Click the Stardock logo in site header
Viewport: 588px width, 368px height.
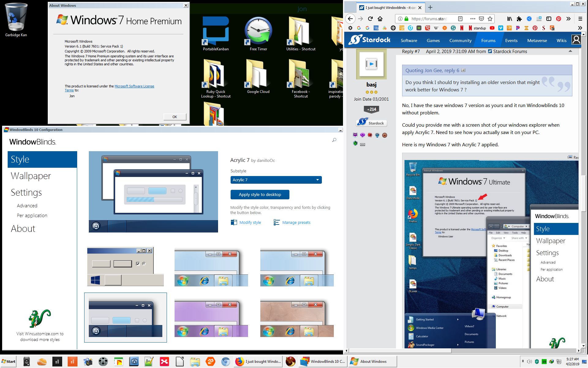tap(370, 40)
